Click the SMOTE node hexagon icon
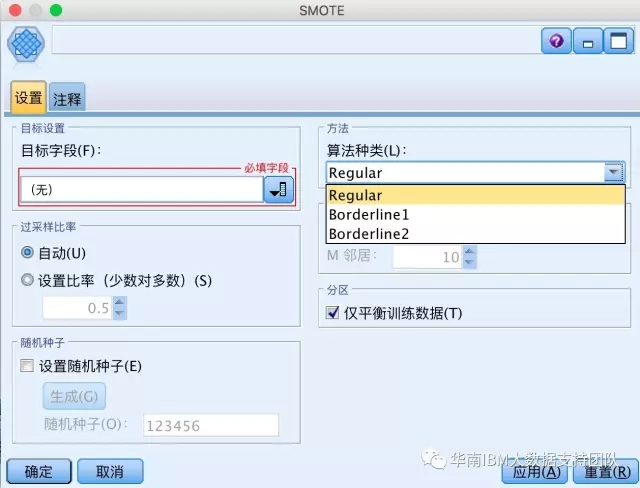This screenshot has height=488, width=640. [26, 43]
